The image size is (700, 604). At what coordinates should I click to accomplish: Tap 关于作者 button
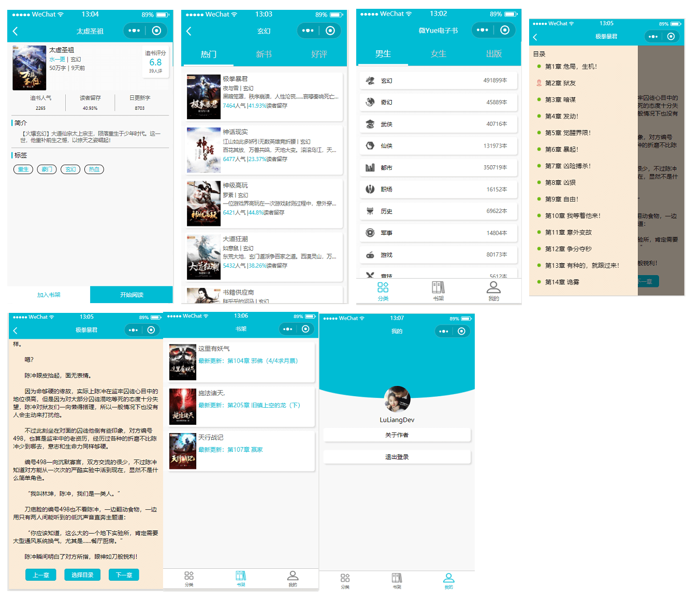click(397, 435)
